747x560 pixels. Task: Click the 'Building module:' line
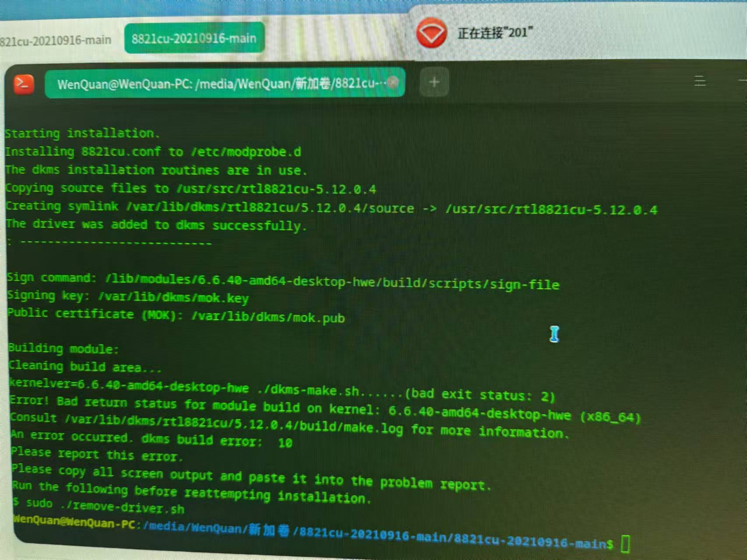pyautogui.click(x=63, y=349)
